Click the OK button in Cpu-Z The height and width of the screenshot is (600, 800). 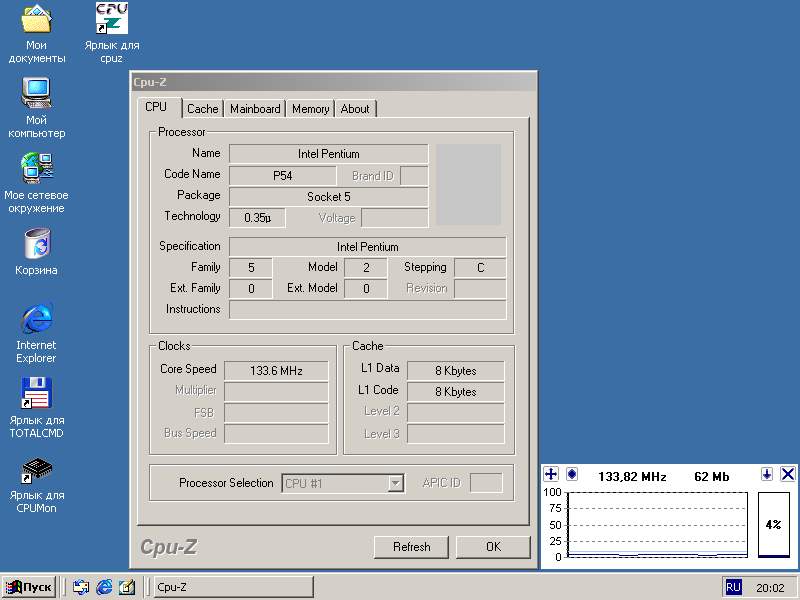493,547
